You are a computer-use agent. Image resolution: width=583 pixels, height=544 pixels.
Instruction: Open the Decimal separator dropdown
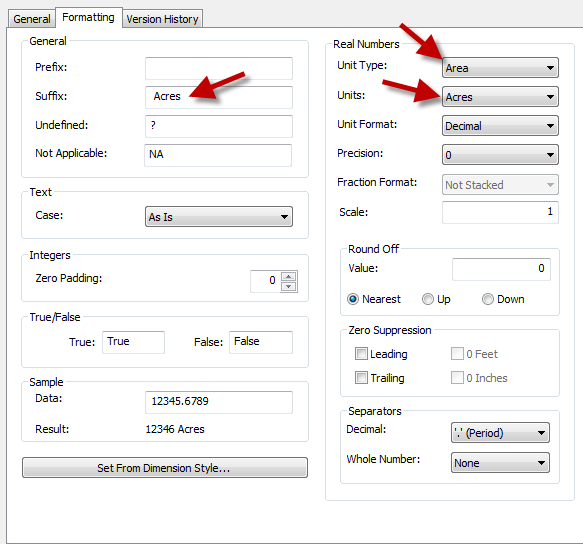pyautogui.click(x=500, y=432)
